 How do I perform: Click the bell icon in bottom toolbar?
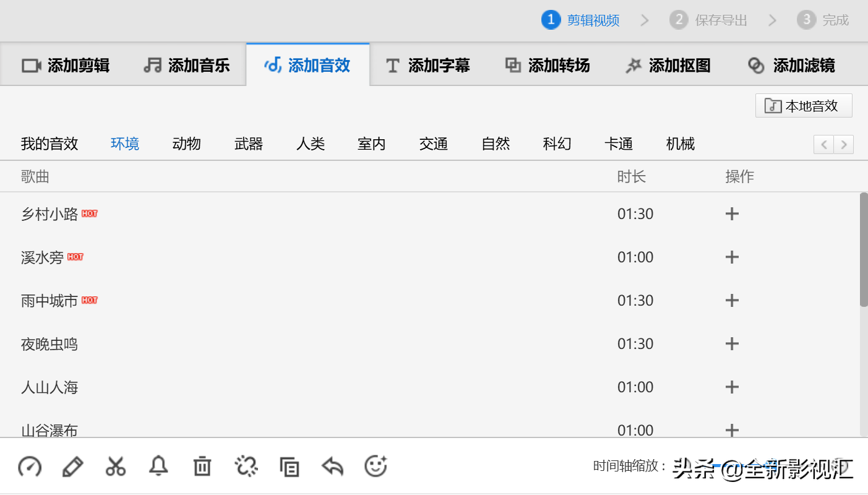tap(158, 466)
